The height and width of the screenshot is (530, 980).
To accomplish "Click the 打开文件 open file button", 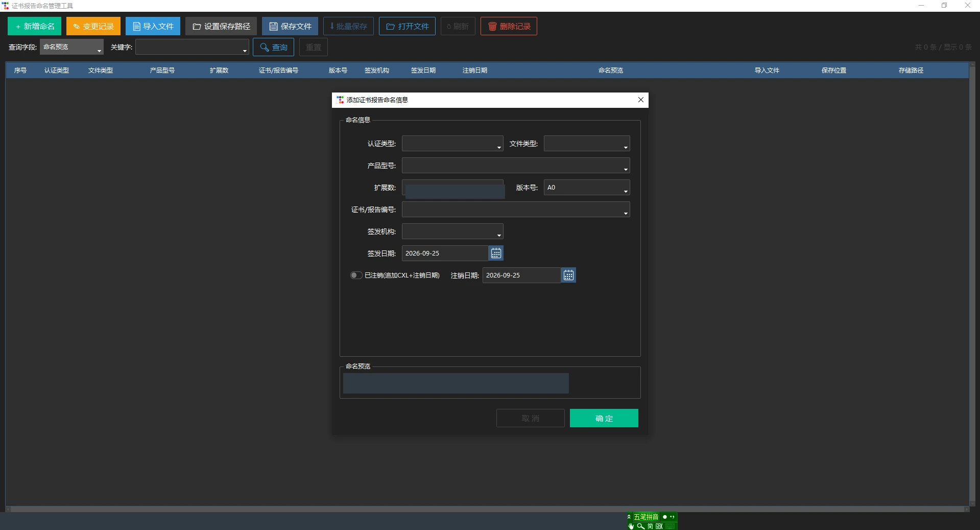I will click(407, 26).
